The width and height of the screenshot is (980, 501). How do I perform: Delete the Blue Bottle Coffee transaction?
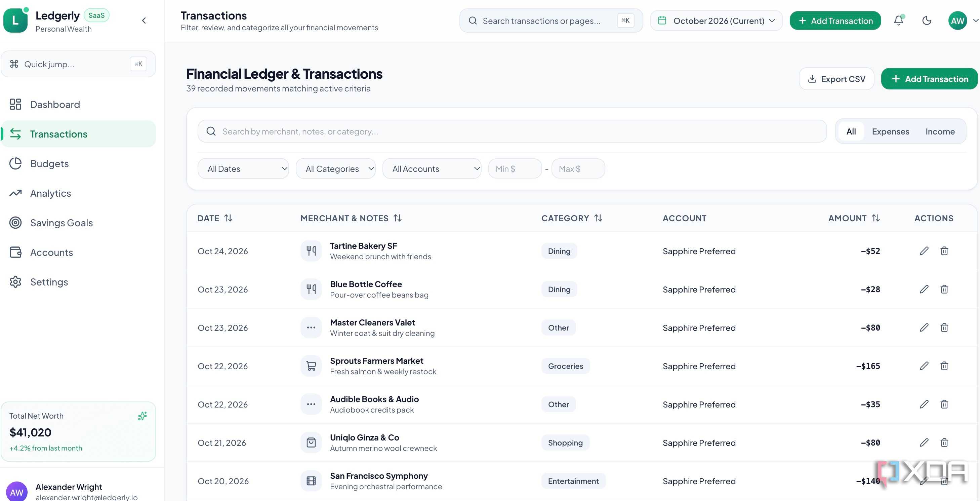tap(944, 289)
